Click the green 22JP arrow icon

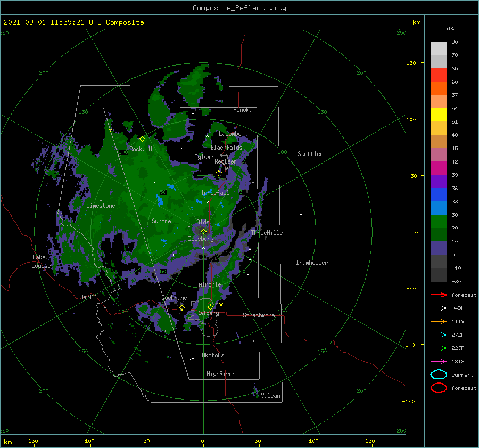(x=439, y=348)
